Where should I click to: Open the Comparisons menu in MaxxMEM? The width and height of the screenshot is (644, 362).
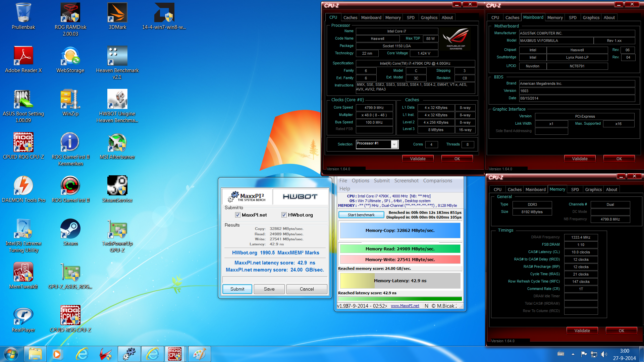(x=437, y=181)
